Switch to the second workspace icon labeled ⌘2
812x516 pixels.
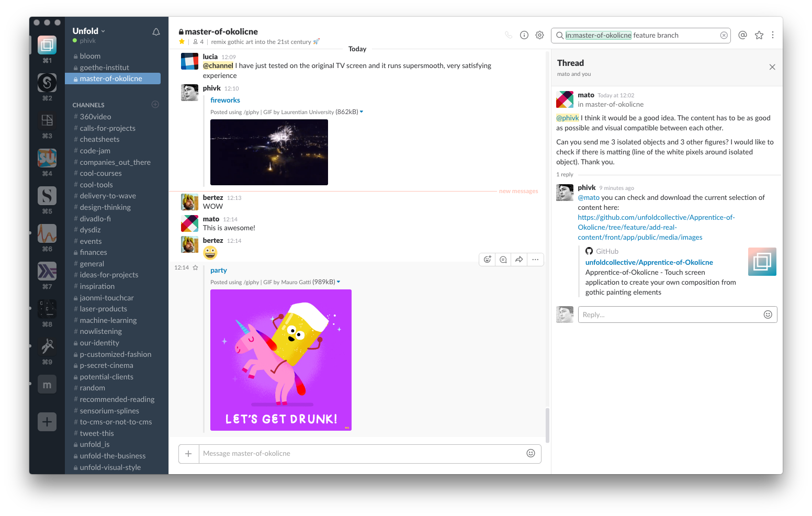click(47, 83)
